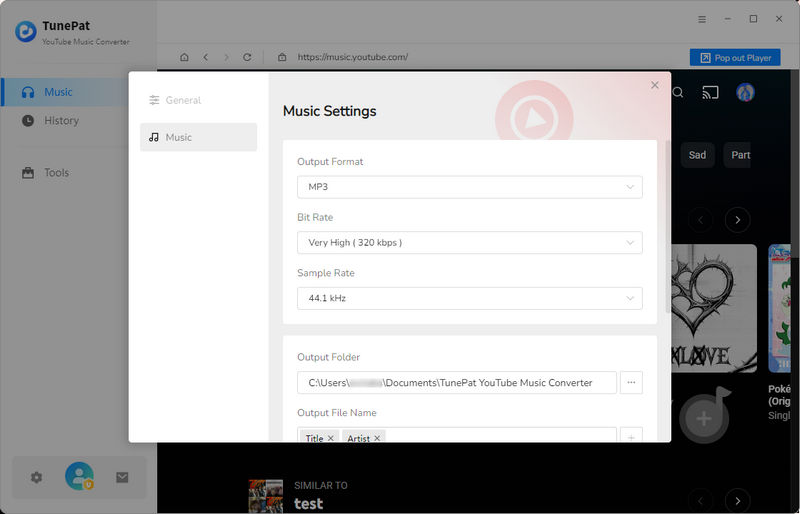This screenshot has height=514, width=800.
Task: Click the Output Folder path field
Action: tap(456, 382)
